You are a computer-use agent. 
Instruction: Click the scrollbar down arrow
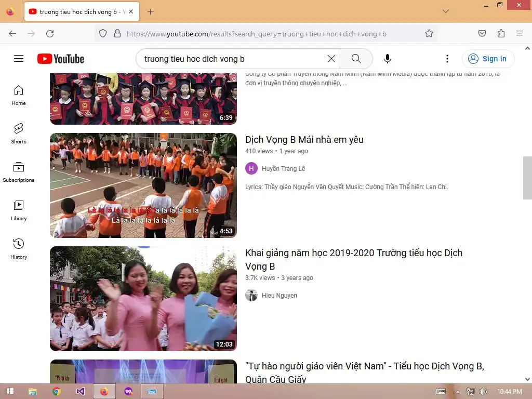point(527,379)
